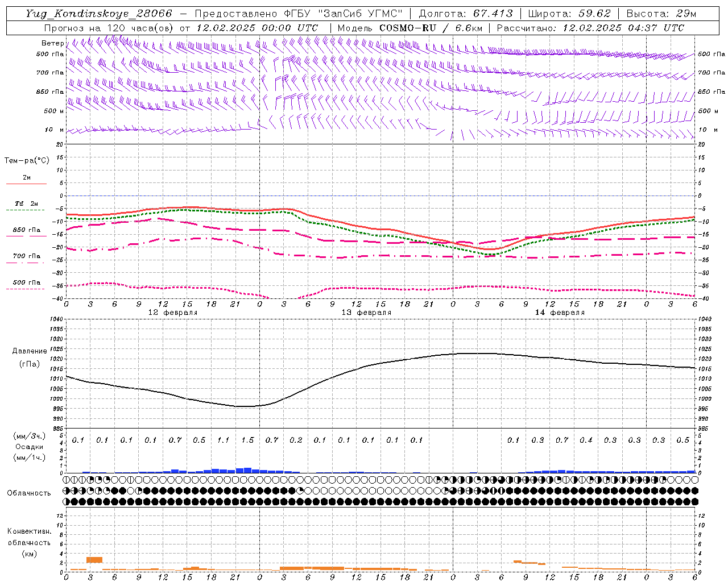Click the 0.2 precipitation value
This screenshot has width=728, height=582.
click(296, 440)
